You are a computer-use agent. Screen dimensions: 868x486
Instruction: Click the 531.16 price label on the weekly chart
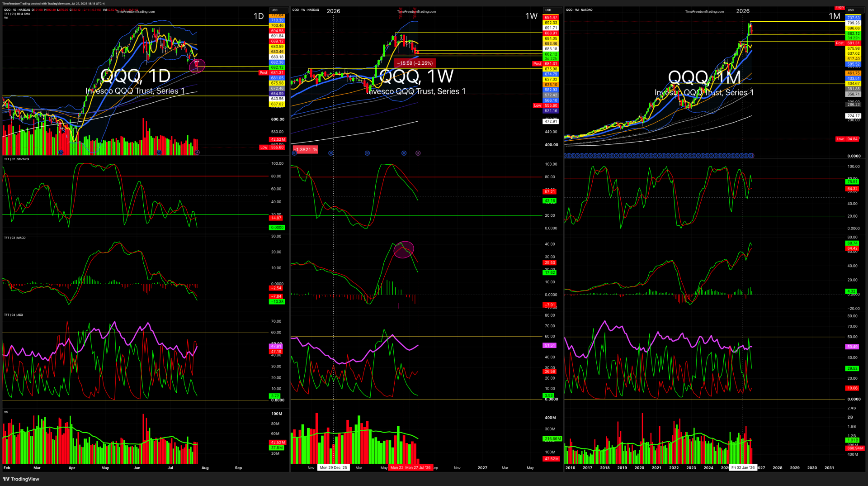551,111
